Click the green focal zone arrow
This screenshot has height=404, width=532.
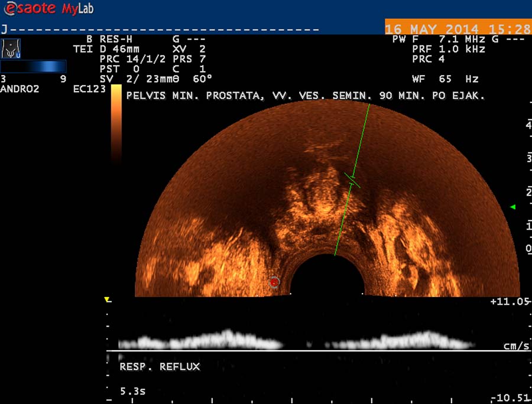pyautogui.click(x=512, y=207)
